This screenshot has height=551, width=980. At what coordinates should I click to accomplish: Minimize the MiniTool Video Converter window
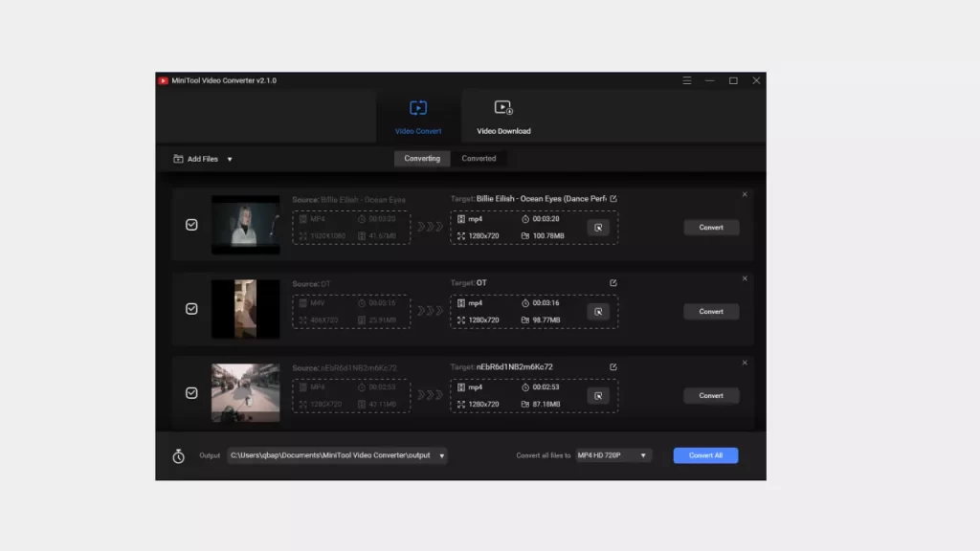coord(709,80)
